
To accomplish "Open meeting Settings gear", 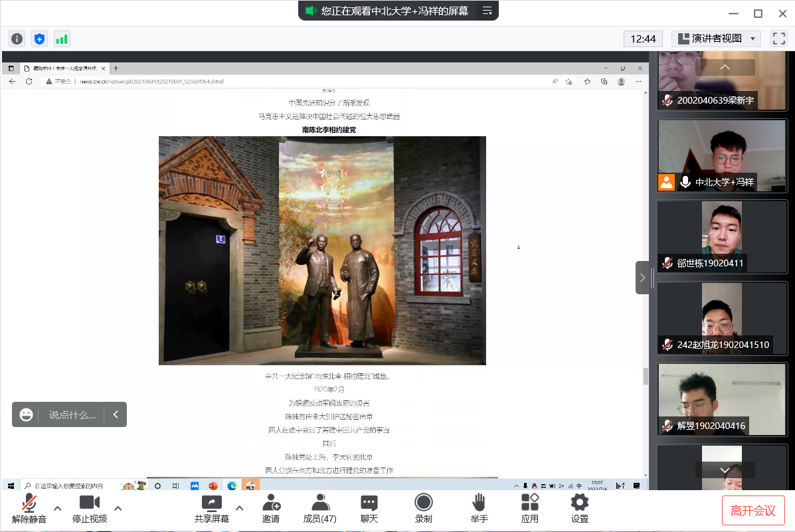I will [x=580, y=509].
